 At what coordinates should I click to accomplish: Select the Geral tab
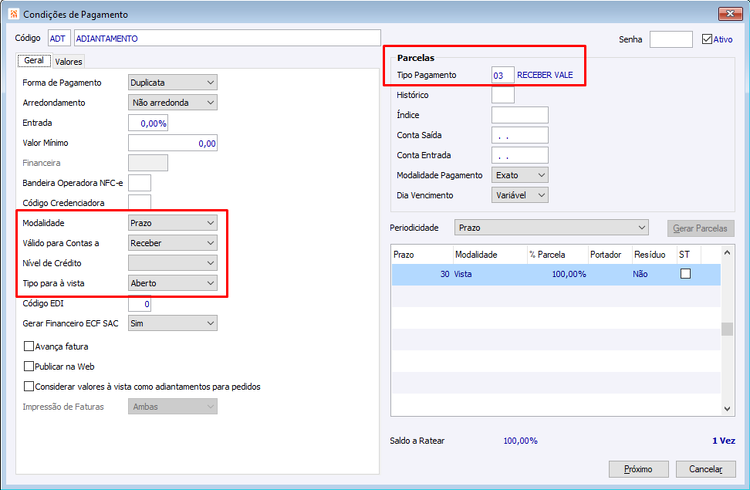click(34, 61)
